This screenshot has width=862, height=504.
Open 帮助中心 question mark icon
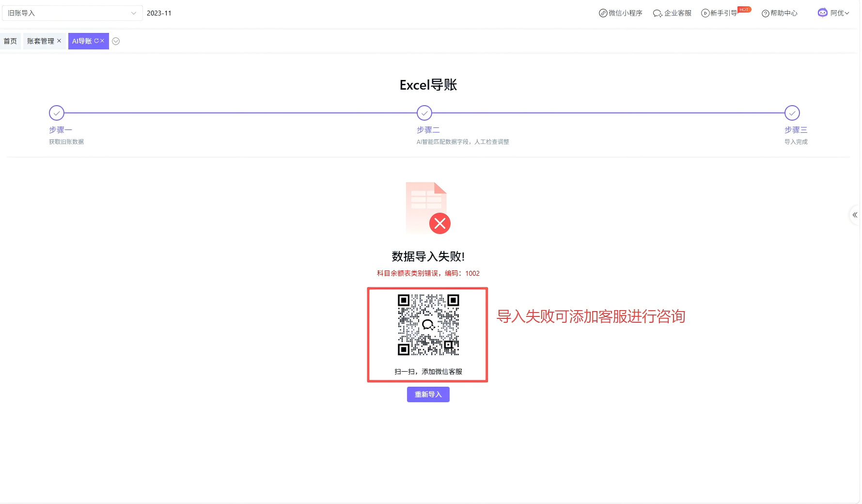pos(765,13)
